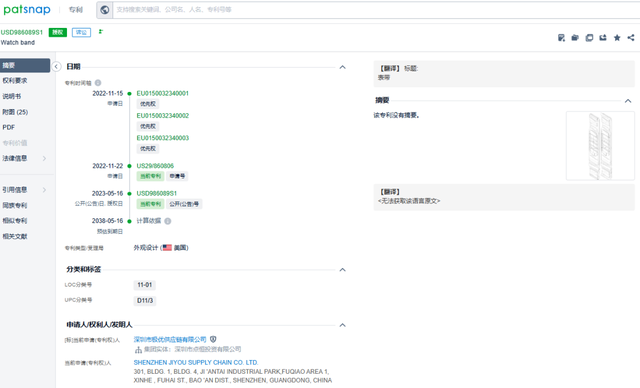640x388 pixels.
Task: Open publication number USD986089S1 in timeline
Action: [x=157, y=193]
